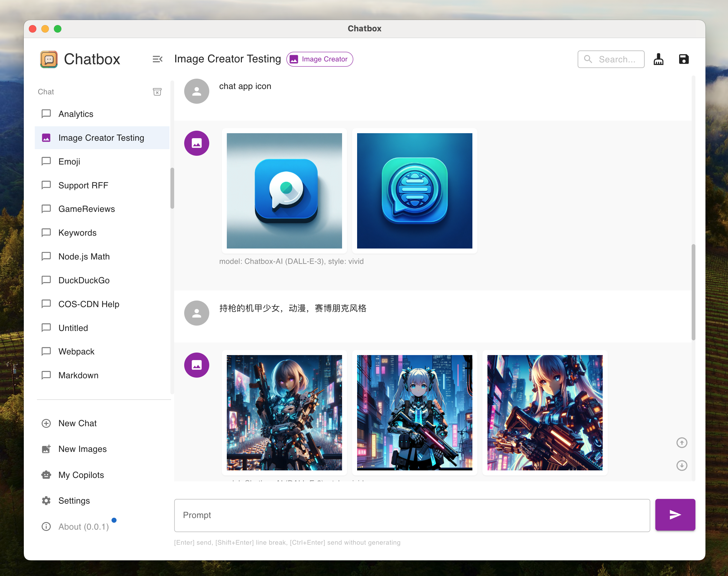The height and width of the screenshot is (576, 728).
Task: Click the info icon for About
Action: [46, 526]
